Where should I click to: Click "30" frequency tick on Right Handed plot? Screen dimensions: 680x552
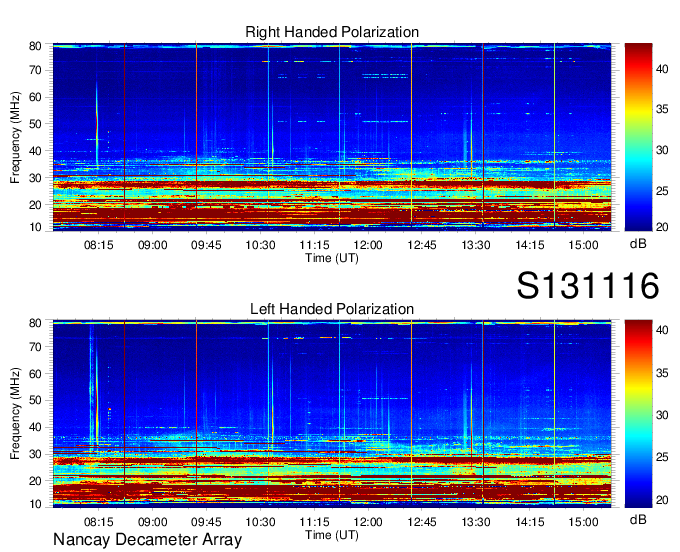(x=35, y=178)
